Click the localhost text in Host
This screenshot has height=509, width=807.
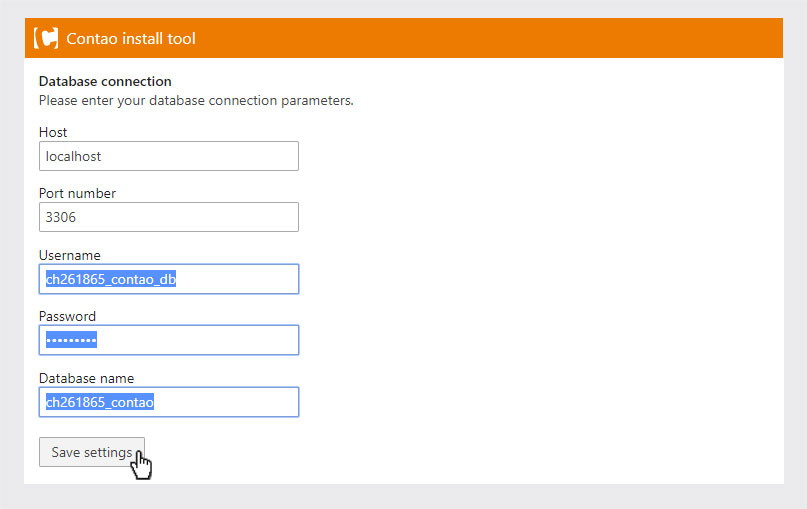point(73,156)
